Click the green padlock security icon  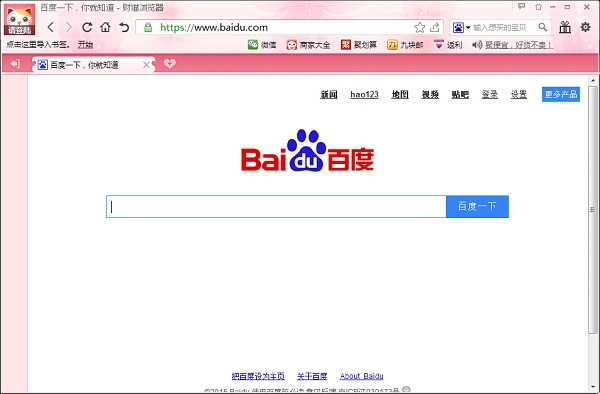pos(148,27)
